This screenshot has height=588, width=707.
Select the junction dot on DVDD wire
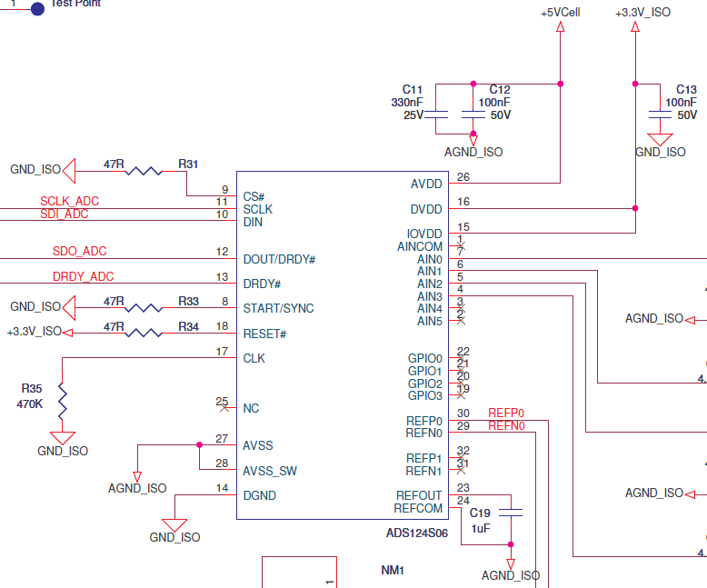click(x=635, y=208)
